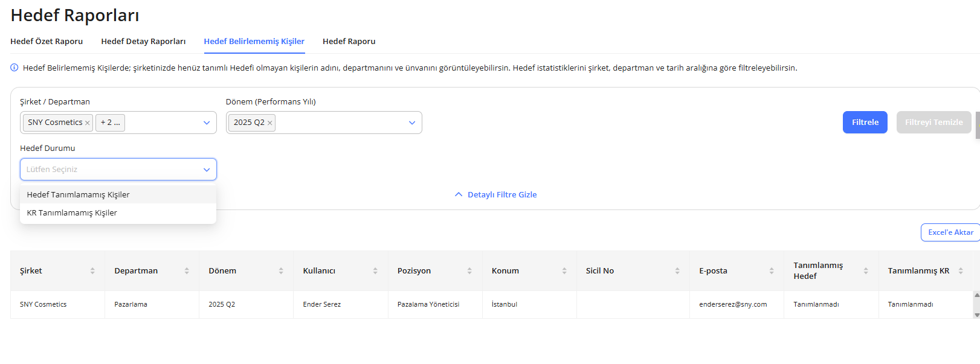Sort table by Departman column

tap(187, 271)
